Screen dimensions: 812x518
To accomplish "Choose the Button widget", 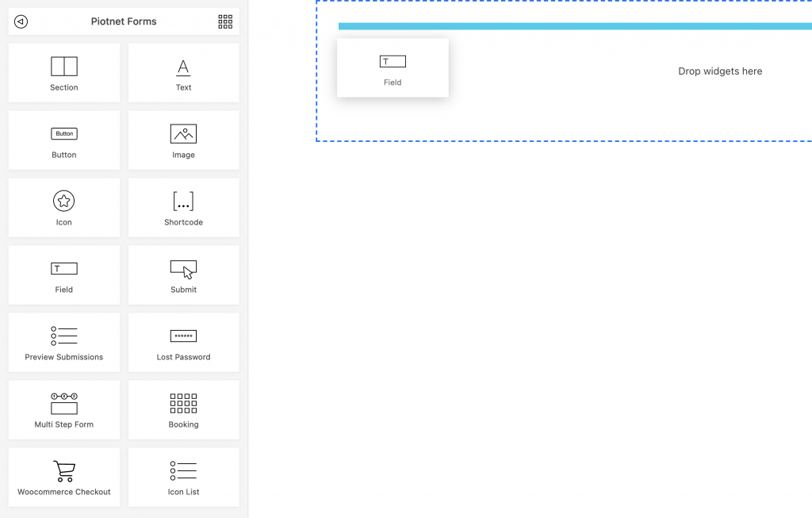I will click(x=64, y=140).
